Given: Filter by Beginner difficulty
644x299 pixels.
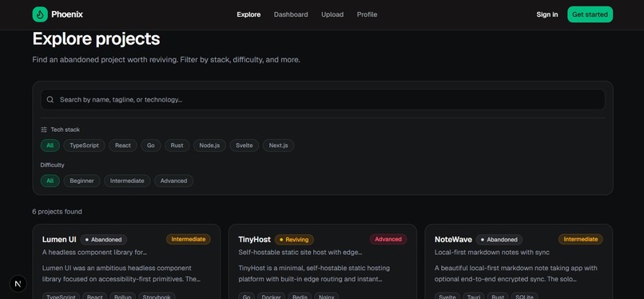Looking at the screenshot, I should pyautogui.click(x=81, y=181).
